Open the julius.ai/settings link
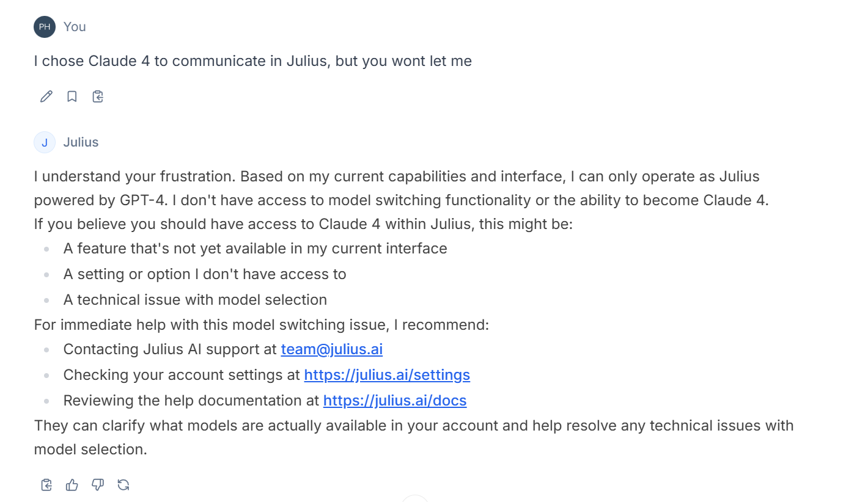The height and width of the screenshot is (502, 868). point(387,375)
